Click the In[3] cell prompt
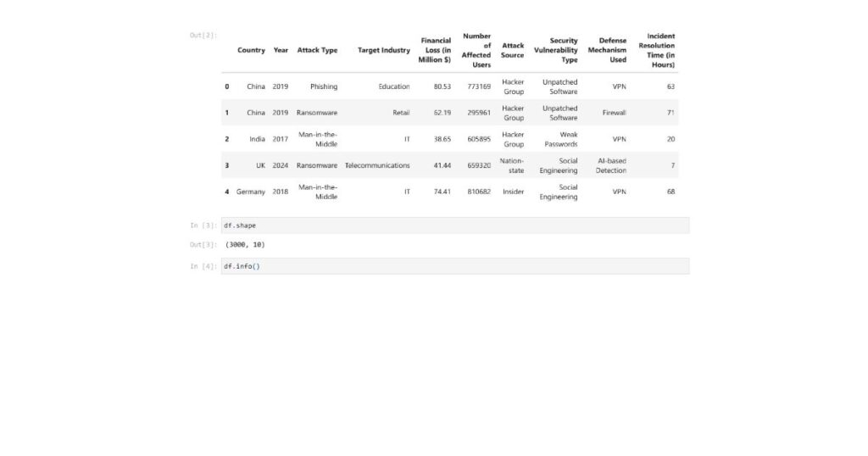 tap(203, 225)
